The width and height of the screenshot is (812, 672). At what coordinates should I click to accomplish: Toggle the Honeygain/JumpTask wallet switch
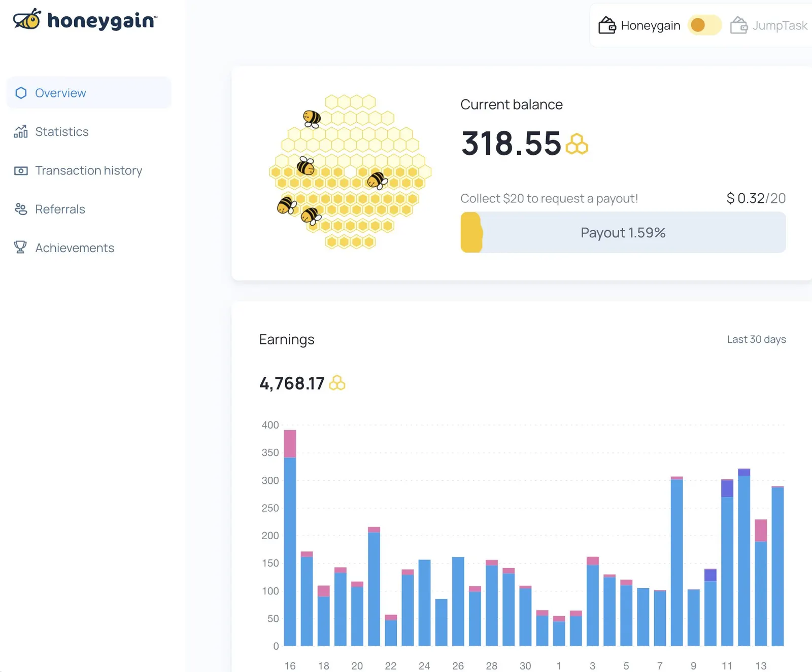point(704,25)
